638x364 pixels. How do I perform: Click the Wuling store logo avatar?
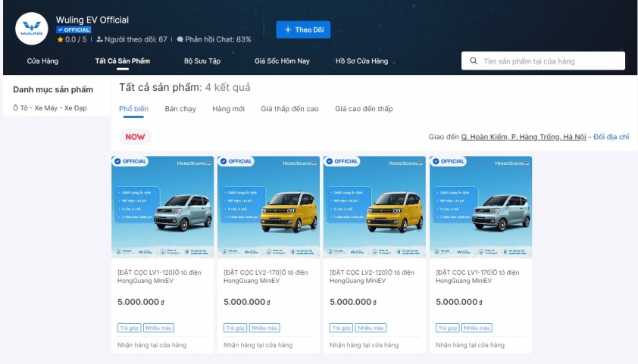[x=32, y=29]
